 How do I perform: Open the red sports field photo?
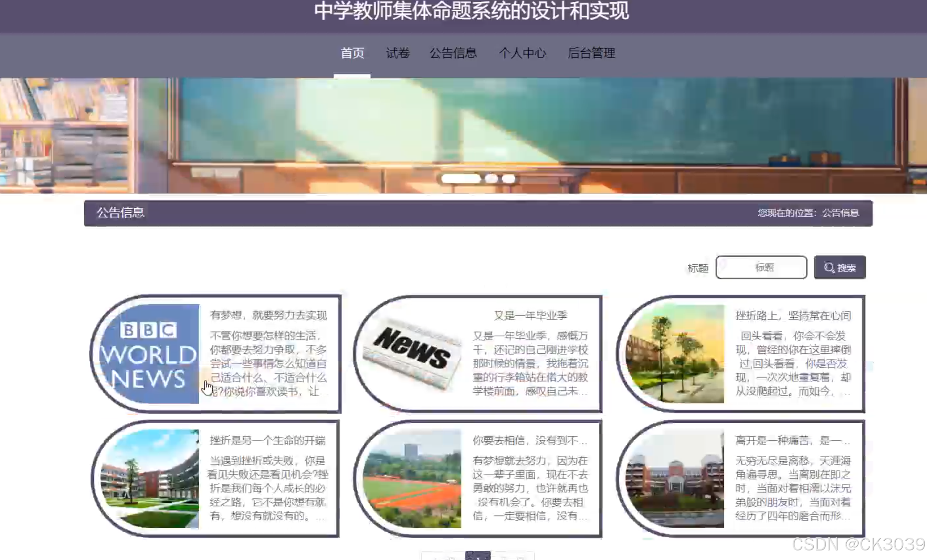coord(412,479)
